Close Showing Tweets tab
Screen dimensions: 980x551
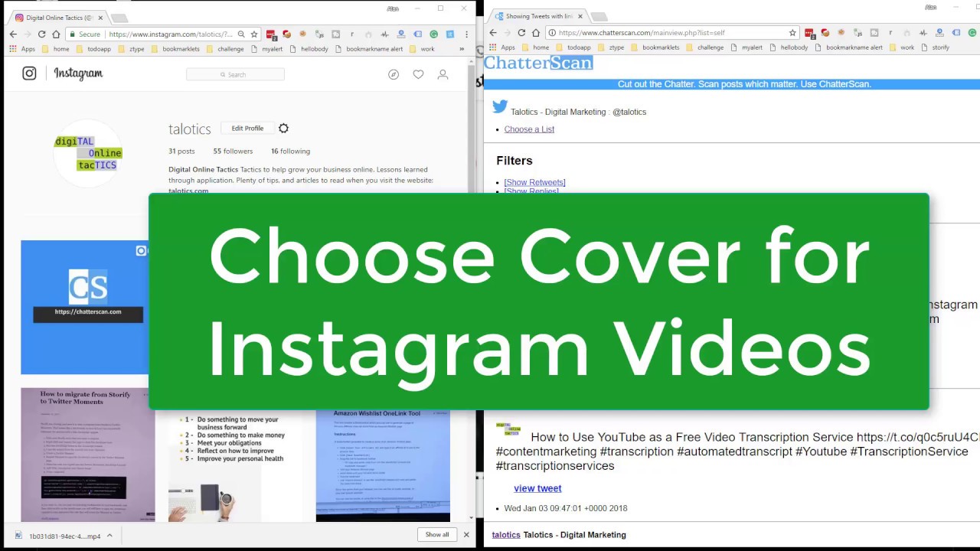pyautogui.click(x=580, y=16)
